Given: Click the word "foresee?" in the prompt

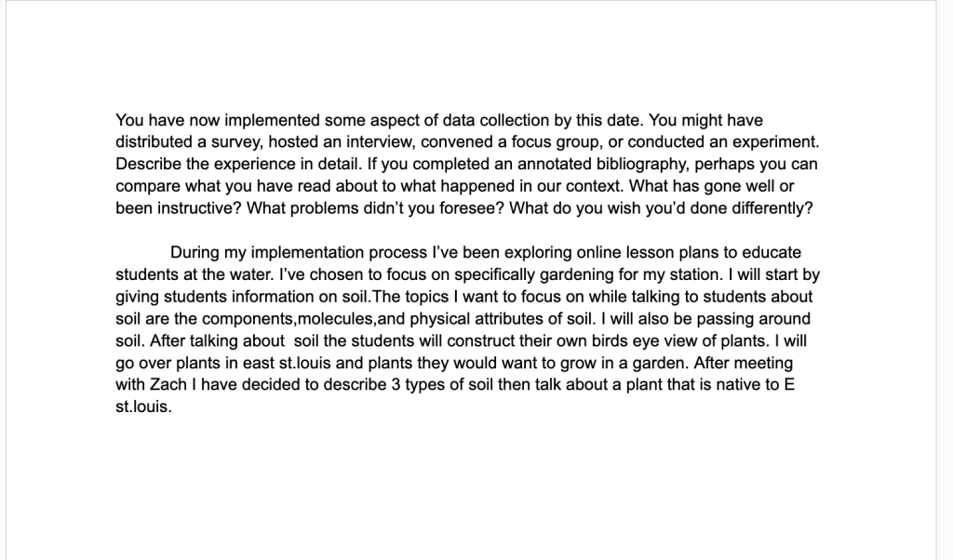Looking at the screenshot, I should point(475,208).
